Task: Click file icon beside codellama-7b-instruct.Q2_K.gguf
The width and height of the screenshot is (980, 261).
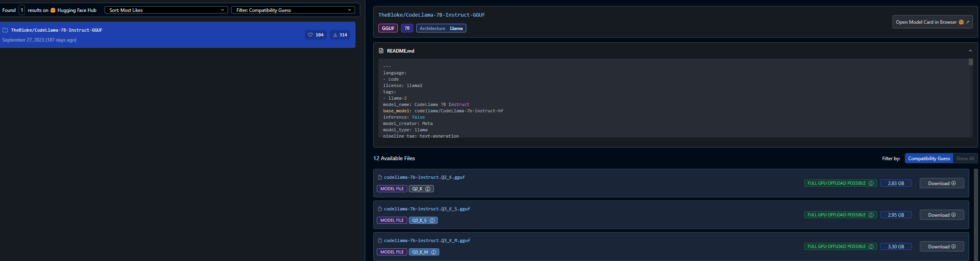Action: [x=380, y=177]
